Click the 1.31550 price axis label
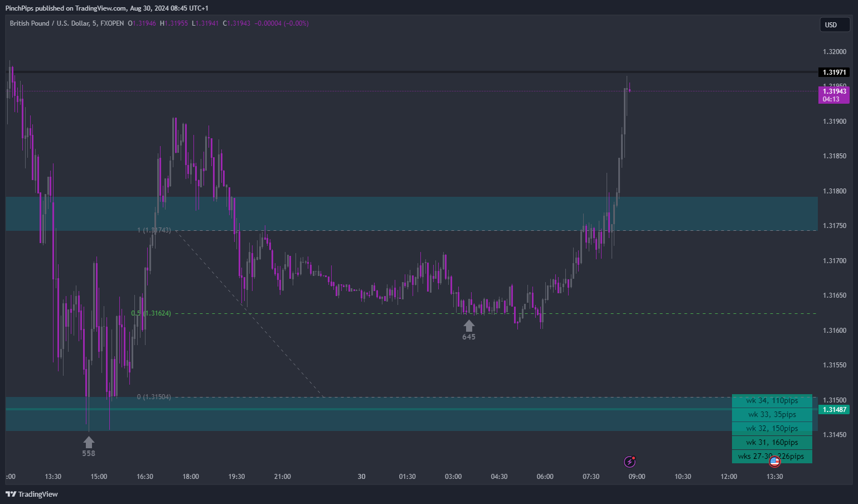Image resolution: width=858 pixels, height=504 pixels. 834,365
